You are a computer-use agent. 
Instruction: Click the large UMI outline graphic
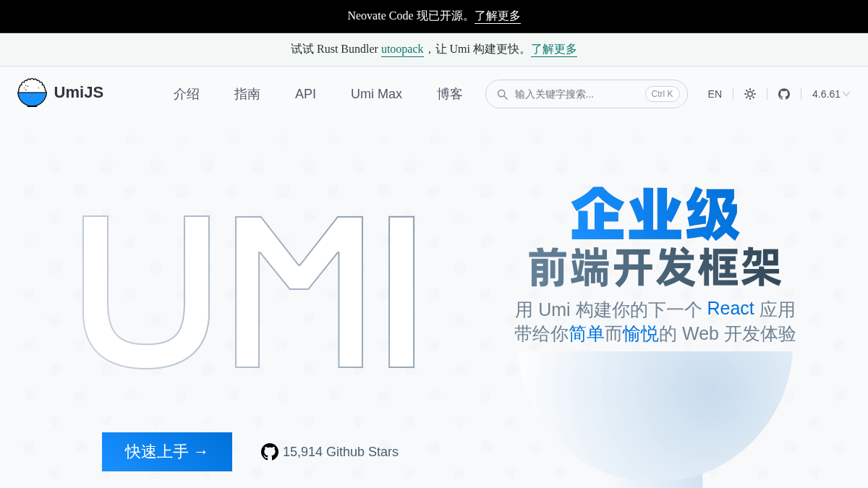(x=249, y=291)
